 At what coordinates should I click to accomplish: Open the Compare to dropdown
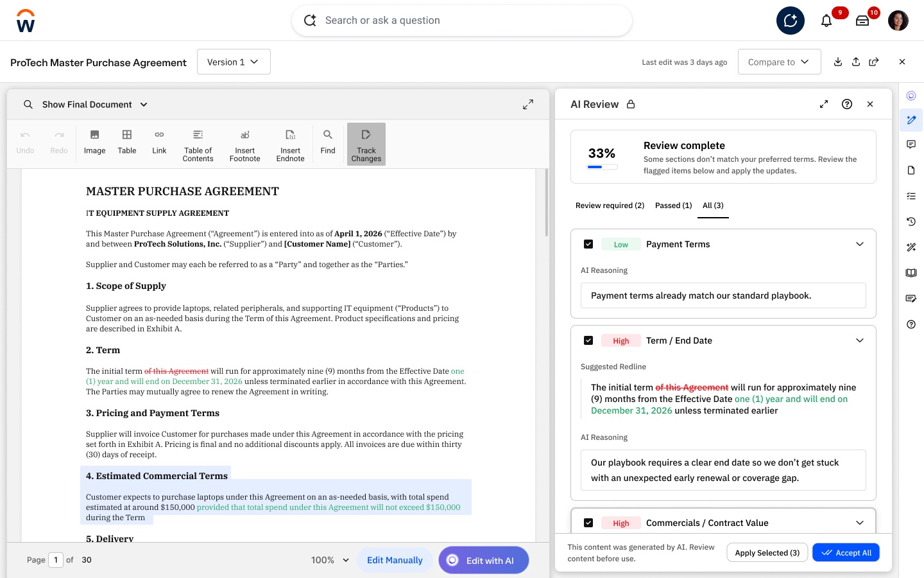[779, 62]
